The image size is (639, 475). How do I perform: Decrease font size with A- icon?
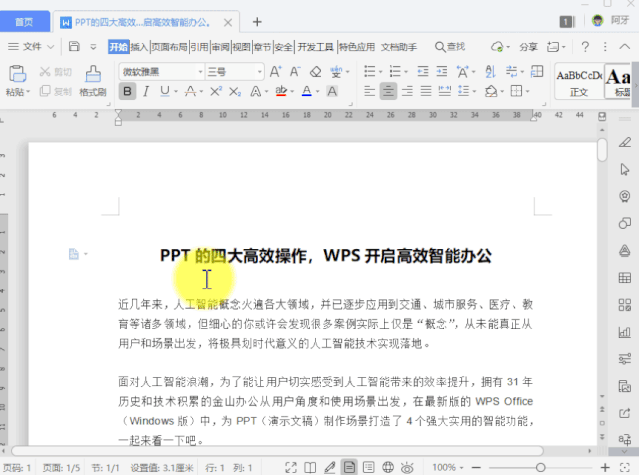pos(295,72)
